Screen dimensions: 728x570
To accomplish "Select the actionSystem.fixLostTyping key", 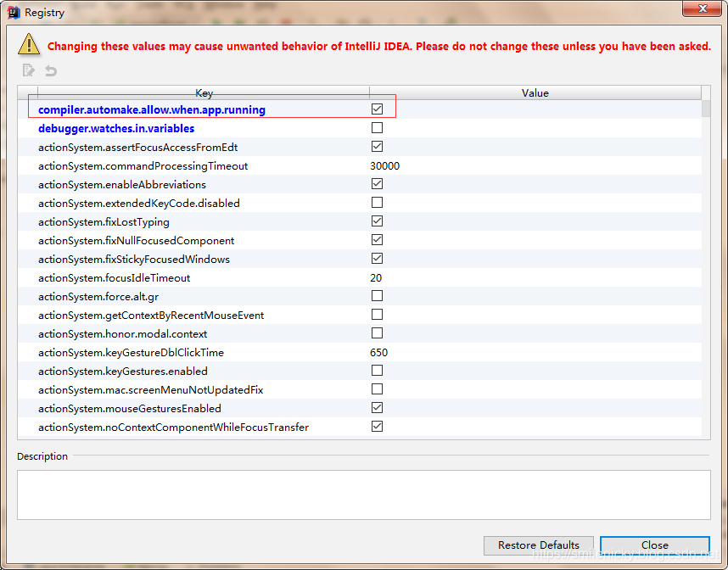I will click(x=104, y=222).
